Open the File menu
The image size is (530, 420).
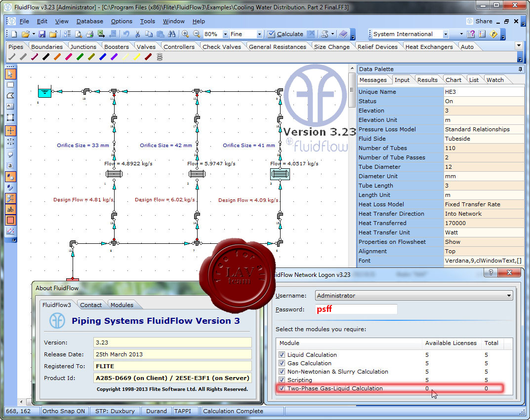[x=24, y=21]
